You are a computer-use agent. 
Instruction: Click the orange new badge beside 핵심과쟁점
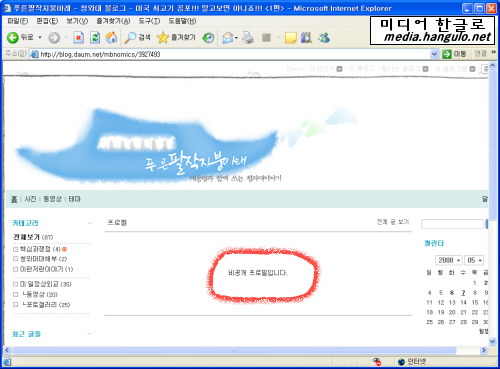[64, 249]
